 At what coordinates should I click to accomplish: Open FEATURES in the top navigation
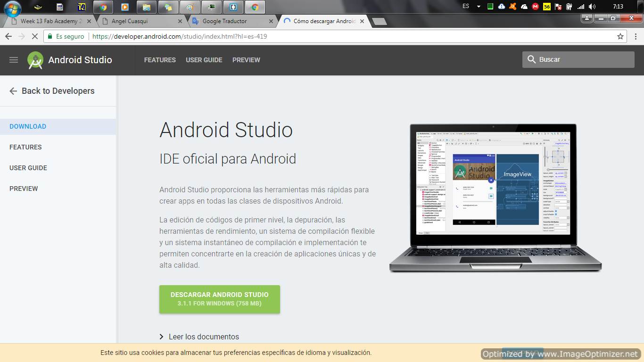[x=160, y=60]
